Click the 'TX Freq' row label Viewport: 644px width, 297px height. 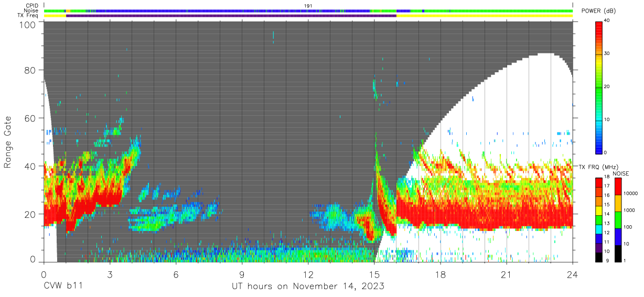point(28,16)
